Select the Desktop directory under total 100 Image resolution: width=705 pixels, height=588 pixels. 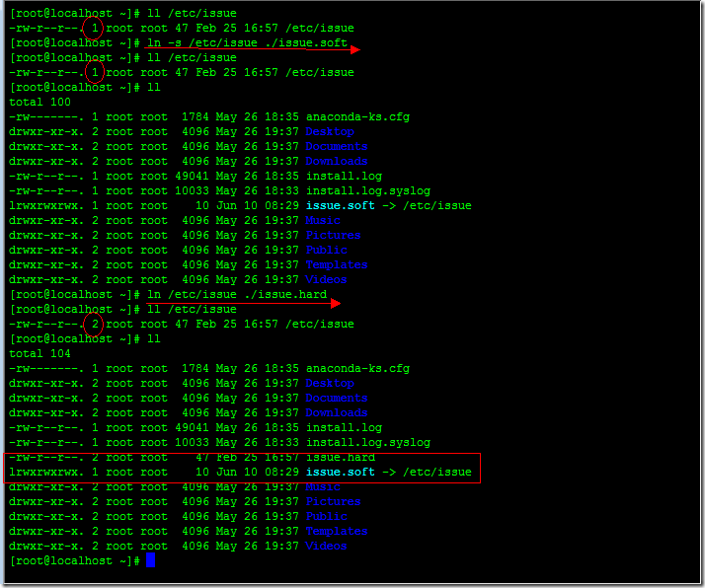(x=330, y=132)
